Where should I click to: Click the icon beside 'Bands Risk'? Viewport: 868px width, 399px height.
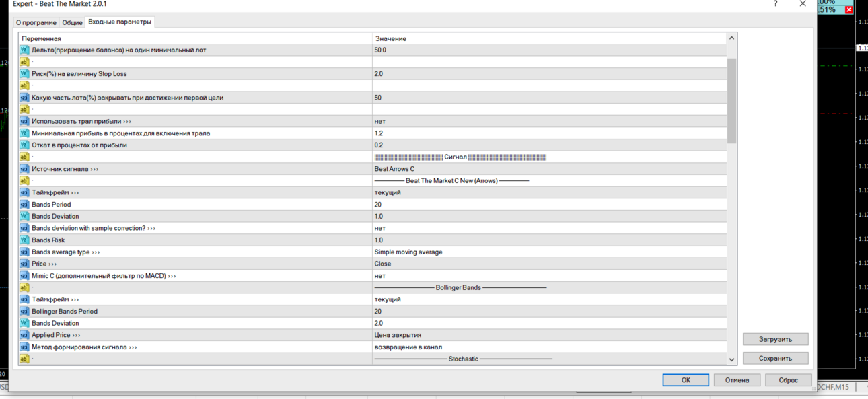coord(24,240)
